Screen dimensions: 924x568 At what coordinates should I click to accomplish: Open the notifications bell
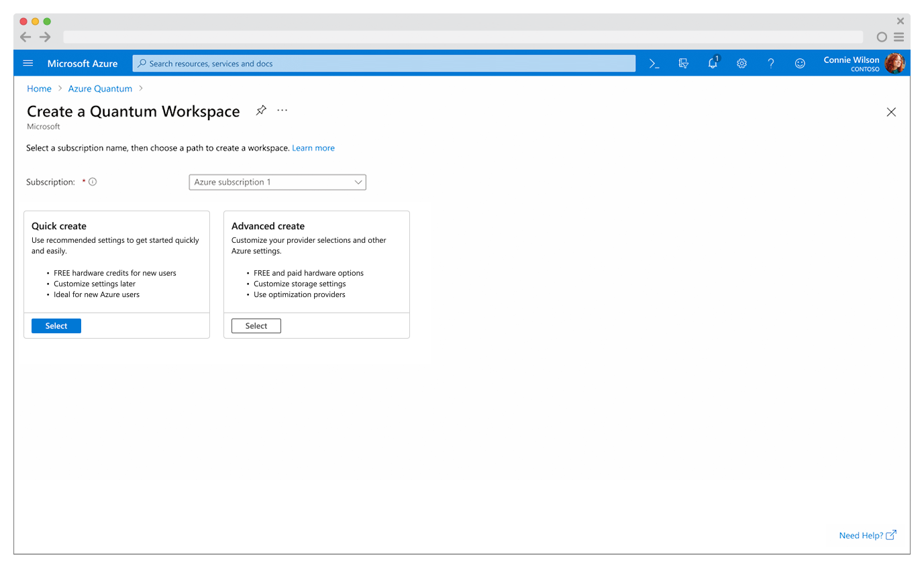[713, 63]
